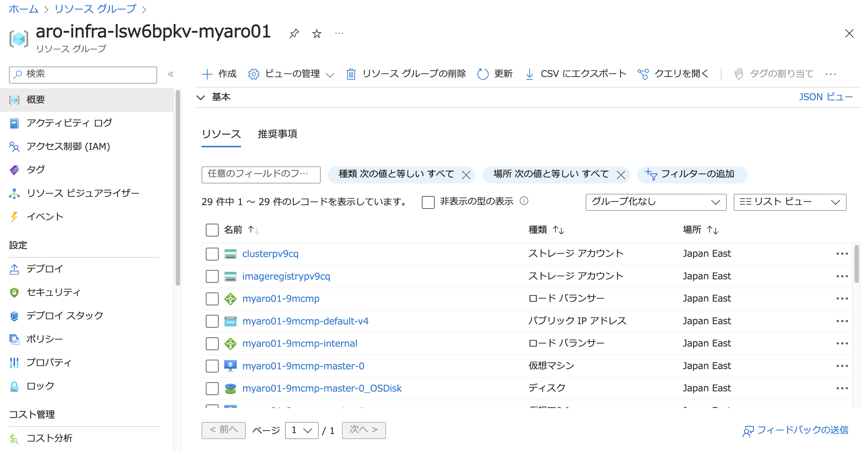Screen dimensions: 868x452
Task: Collapse the 基本 section chevron
Action: 201,97
